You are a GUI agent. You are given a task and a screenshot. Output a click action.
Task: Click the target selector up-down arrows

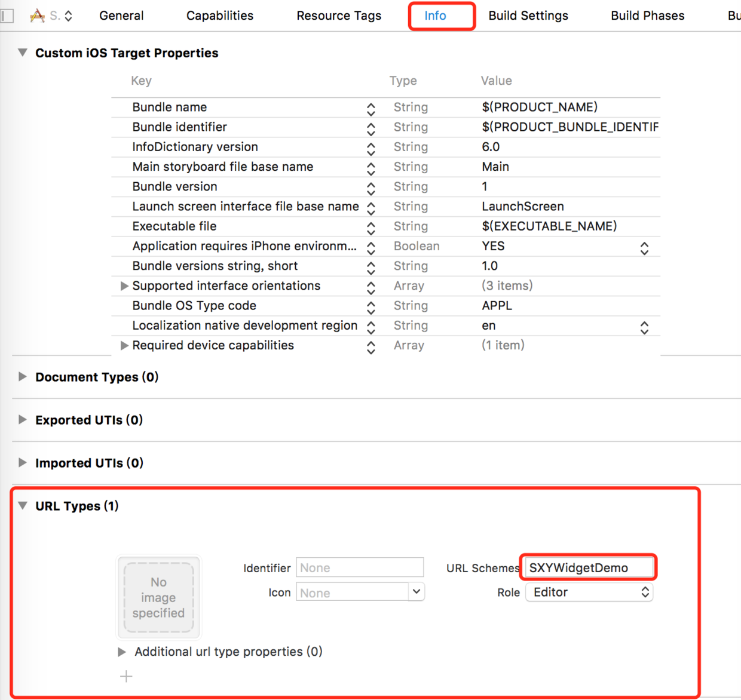[69, 16]
